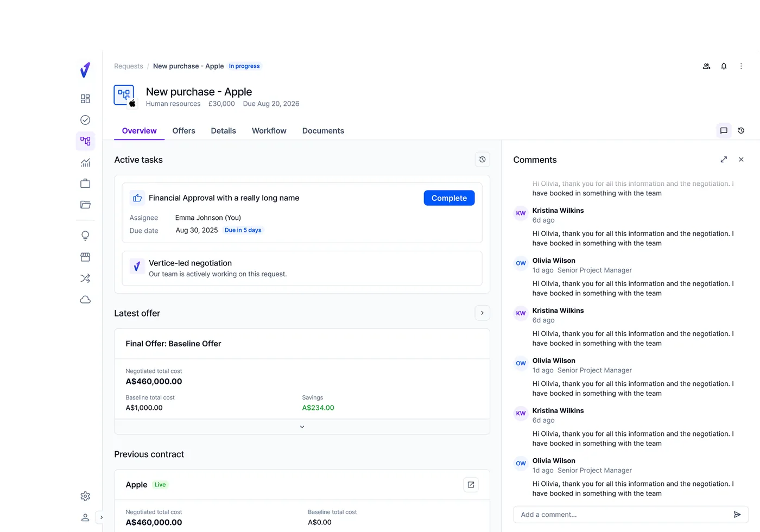Open the Vertice-led negotiation card

302,268
